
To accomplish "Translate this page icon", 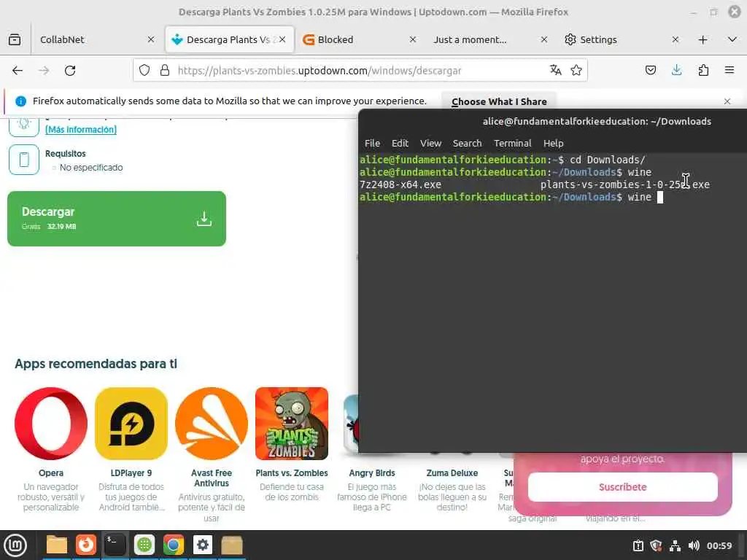I will point(555,70).
